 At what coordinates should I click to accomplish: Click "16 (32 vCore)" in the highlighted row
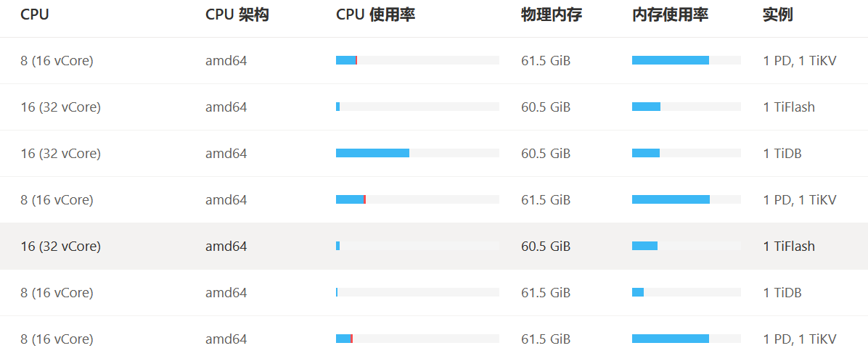tap(60, 247)
